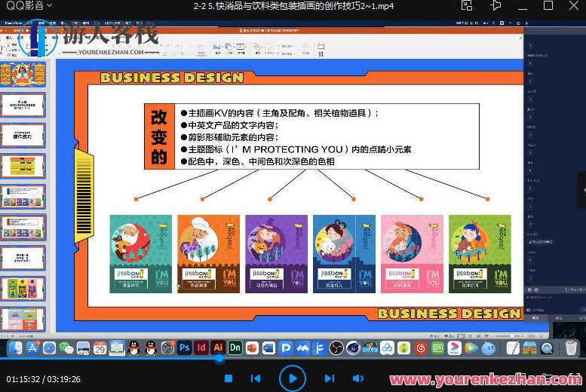586x392 pixels.
Task: Open Cinema 4D in the dock
Action: click(353, 348)
